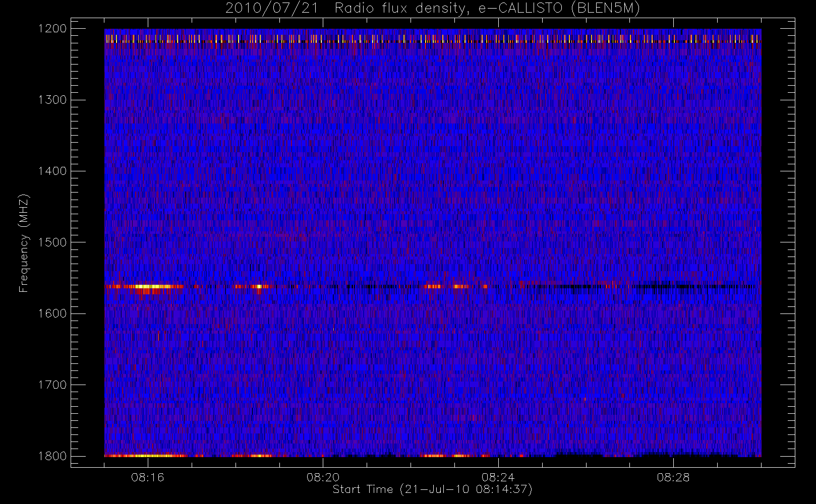Screen dimensions: 816x504
Task: Click the 1200 frequency tick label
Action: 52,29
